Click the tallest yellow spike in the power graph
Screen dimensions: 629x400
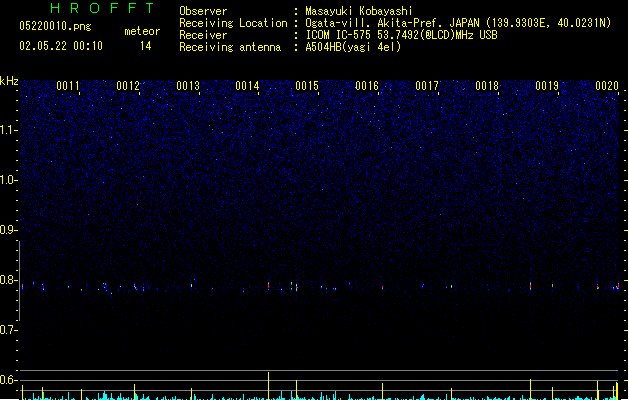coord(268,386)
